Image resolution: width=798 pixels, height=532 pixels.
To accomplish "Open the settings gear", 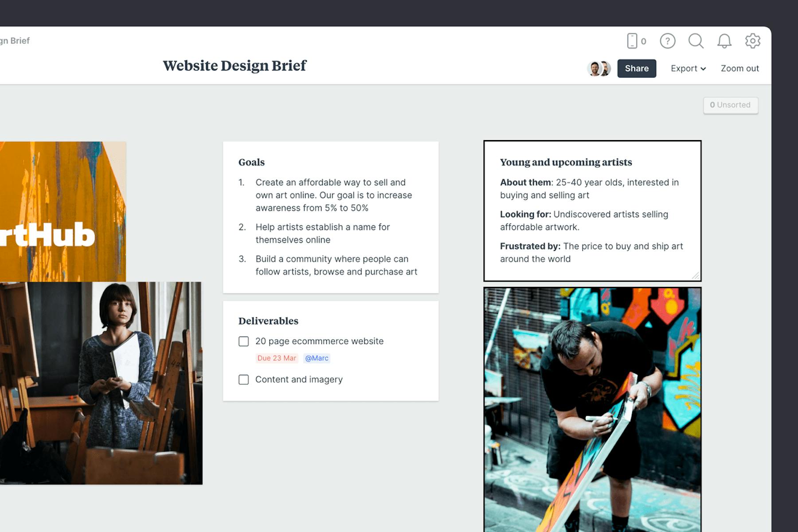I will [x=752, y=41].
